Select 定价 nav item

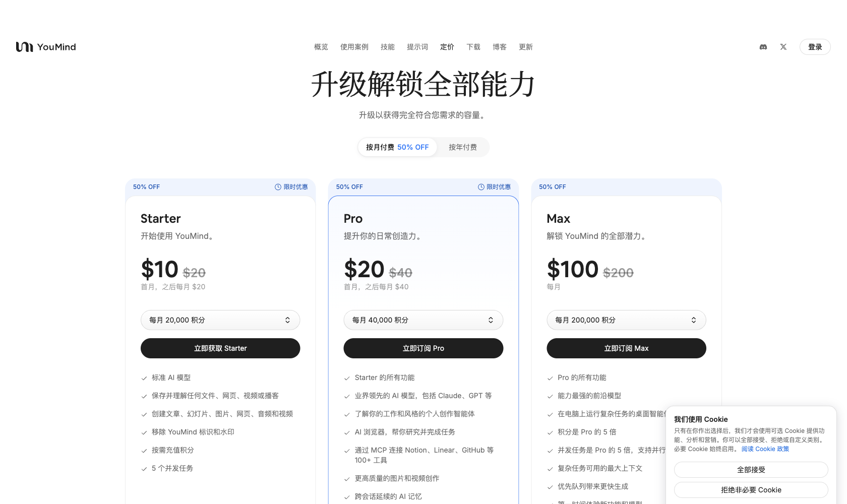click(x=447, y=47)
